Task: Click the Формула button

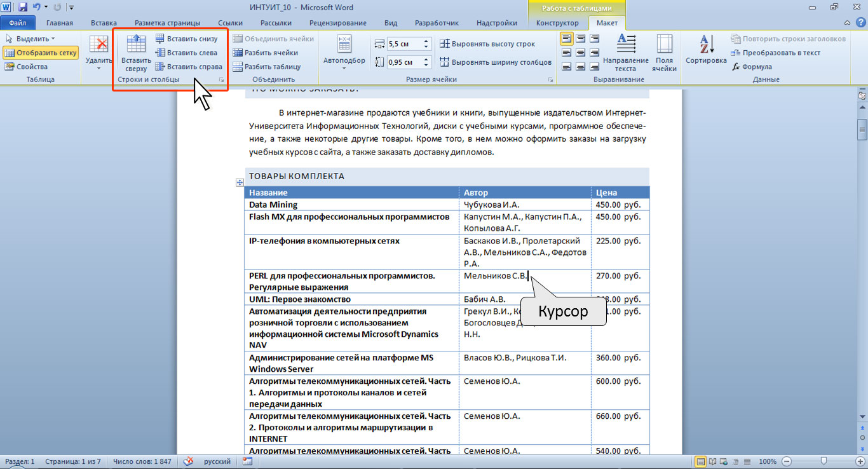Action: point(752,67)
